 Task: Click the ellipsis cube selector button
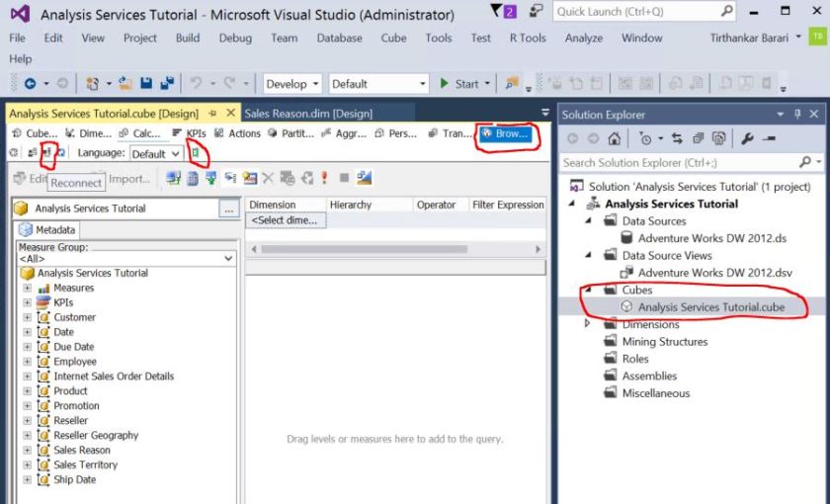[228, 209]
